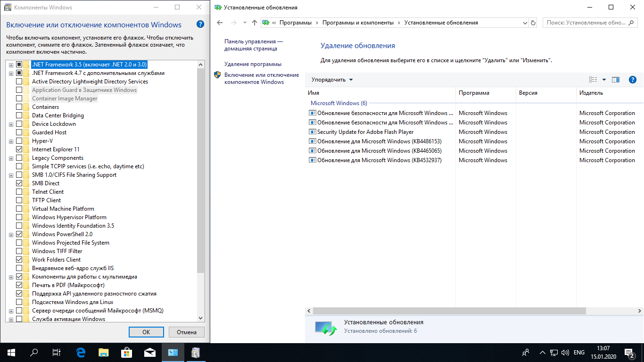This screenshot has width=644, height=362.
Task: Expand Hyper-V tree node
Action: [x=11, y=141]
